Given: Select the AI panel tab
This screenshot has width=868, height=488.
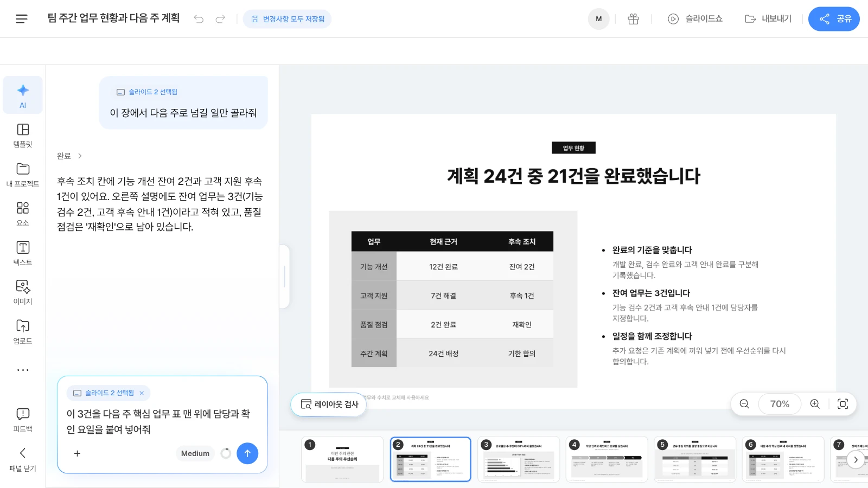Looking at the screenshot, I should pyautogui.click(x=23, y=95).
